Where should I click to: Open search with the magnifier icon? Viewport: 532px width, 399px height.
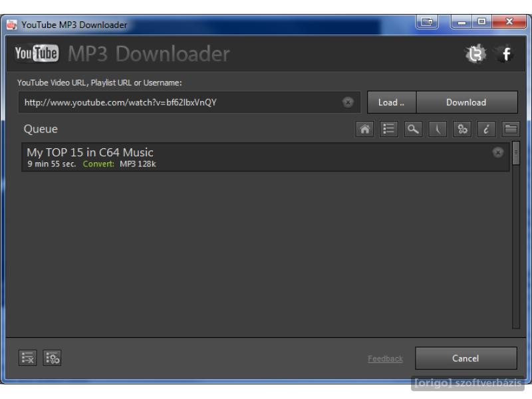[x=413, y=129]
